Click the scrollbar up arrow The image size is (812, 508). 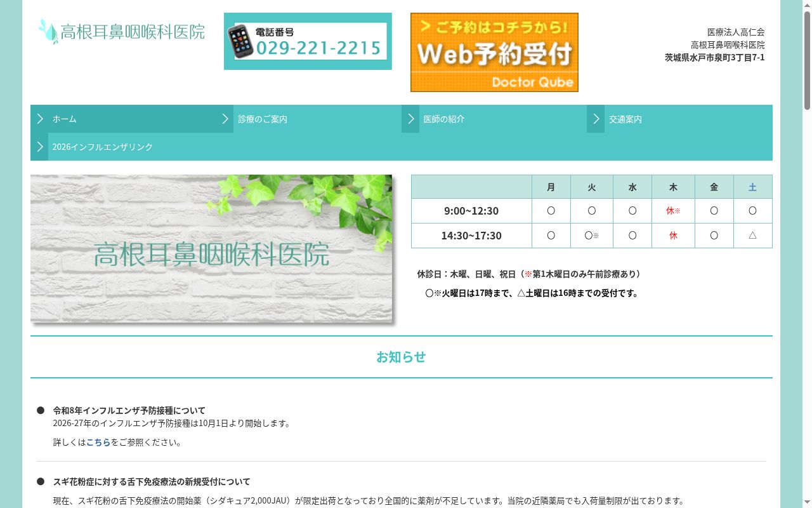pos(807,5)
